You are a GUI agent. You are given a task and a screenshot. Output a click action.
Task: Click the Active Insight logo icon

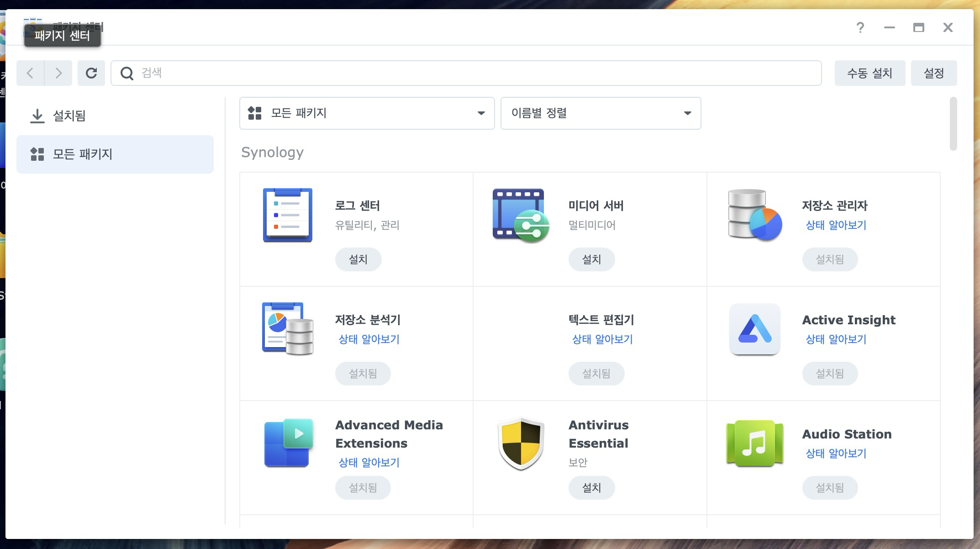(754, 329)
